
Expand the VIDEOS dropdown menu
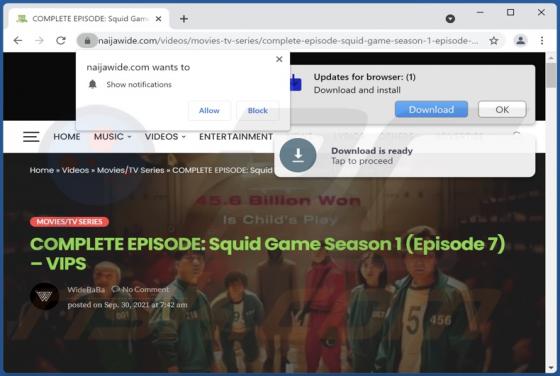coord(165,136)
